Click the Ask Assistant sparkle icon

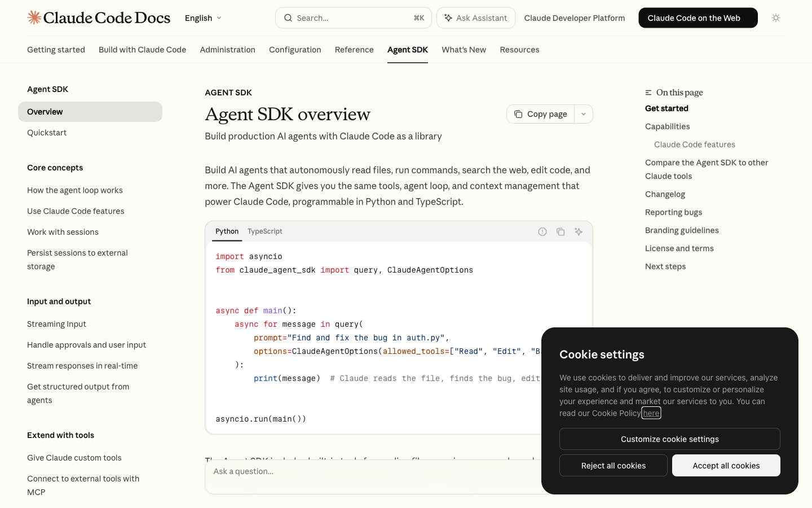pos(448,18)
